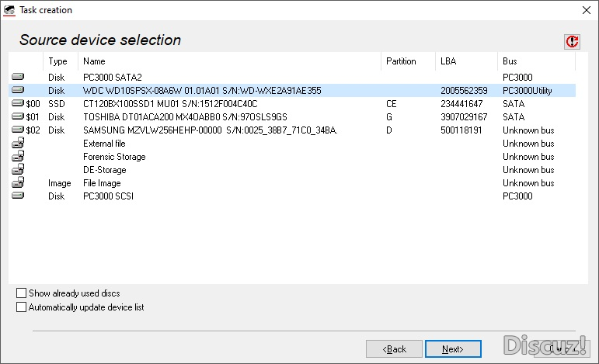
Task: Click Unknown bus cell in SAMSUNG row
Action: click(528, 130)
